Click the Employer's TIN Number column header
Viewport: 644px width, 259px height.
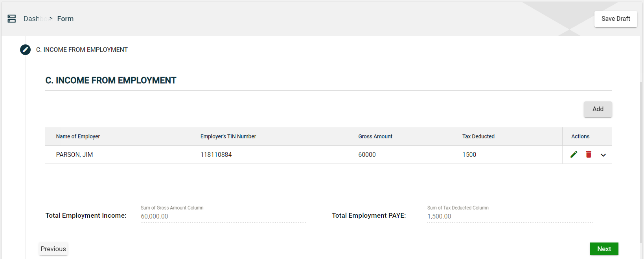point(228,136)
